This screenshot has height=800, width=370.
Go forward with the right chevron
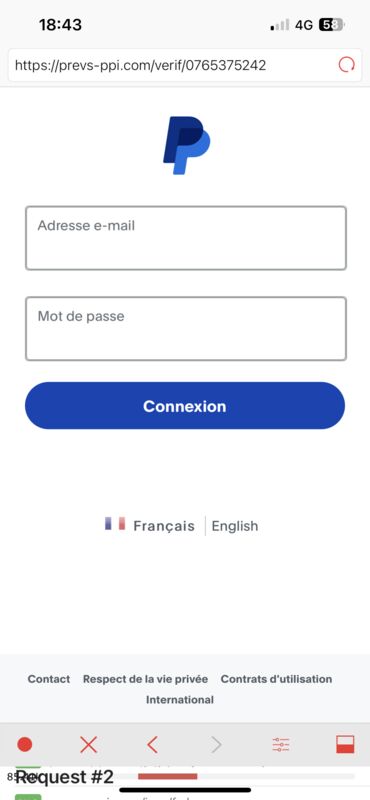point(216,745)
